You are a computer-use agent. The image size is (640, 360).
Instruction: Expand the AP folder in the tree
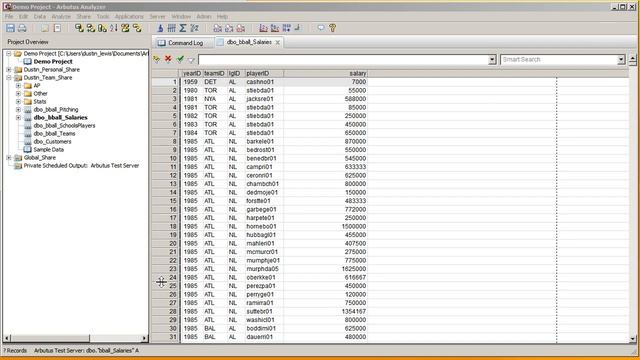tap(18, 86)
